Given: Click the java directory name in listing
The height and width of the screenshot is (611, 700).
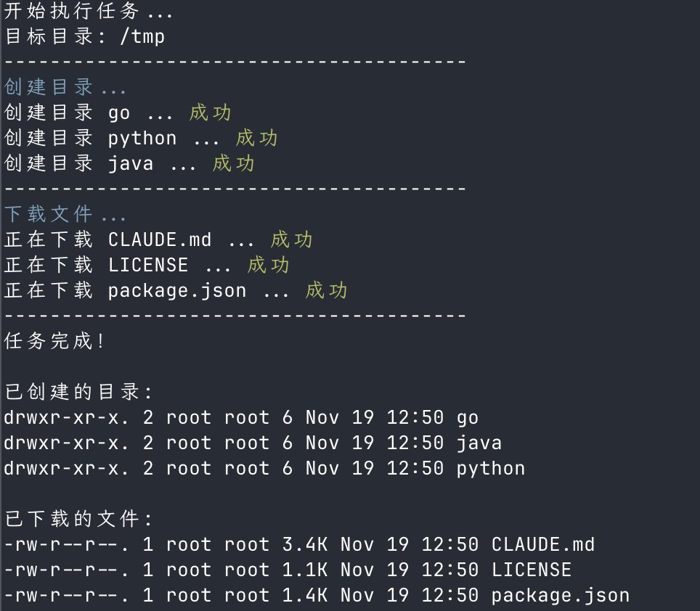Looking at the screenshot, I should pos(479,443).
